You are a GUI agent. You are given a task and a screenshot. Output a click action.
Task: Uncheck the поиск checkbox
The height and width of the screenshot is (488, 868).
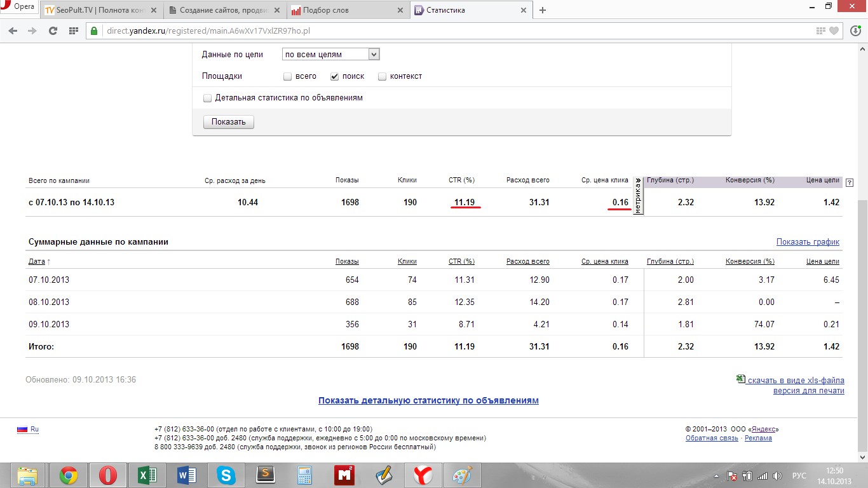pos(334,76)
